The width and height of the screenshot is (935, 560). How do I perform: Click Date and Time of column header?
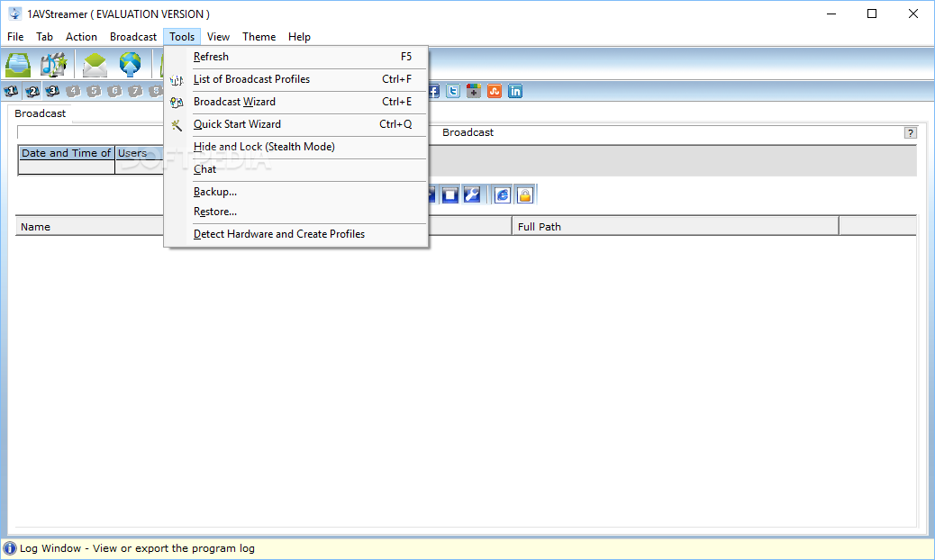coord(66,153)
